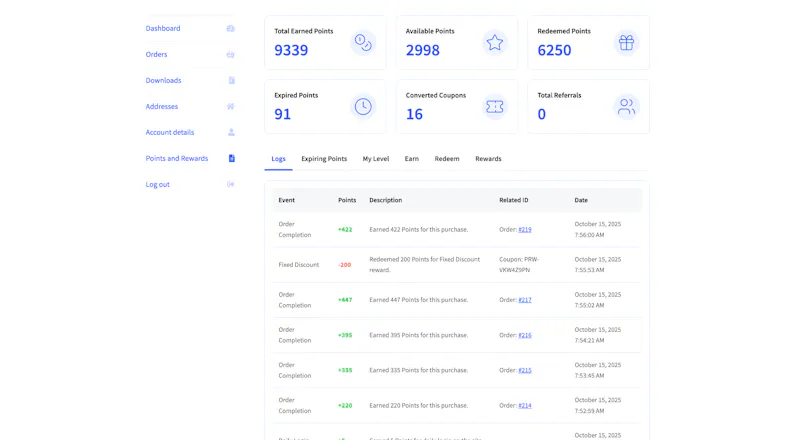Click 'Earned 422 Points for this purchase.'
The width and height of the screenshot is (796, 440).
(x=419, y=229)
